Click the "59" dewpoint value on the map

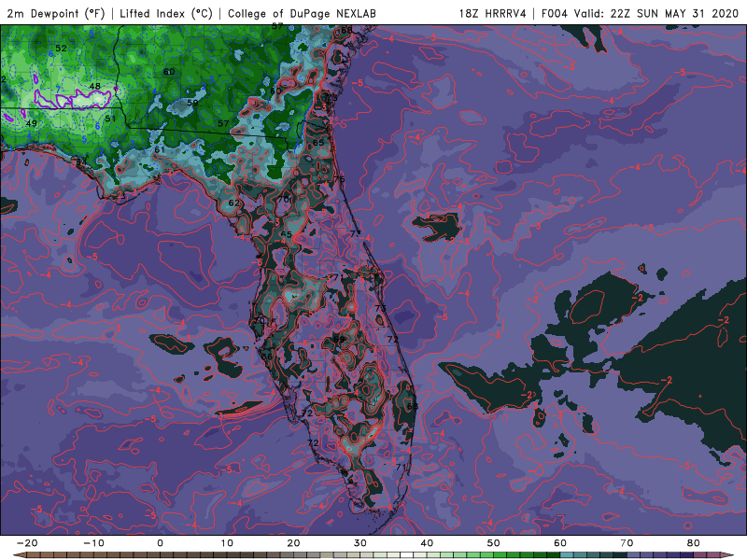tap(192, 103)
